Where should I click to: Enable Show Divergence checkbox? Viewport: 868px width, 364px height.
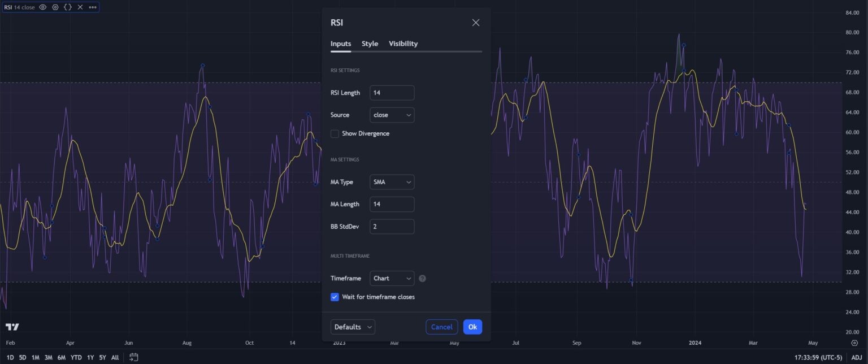tap(335, 133)
